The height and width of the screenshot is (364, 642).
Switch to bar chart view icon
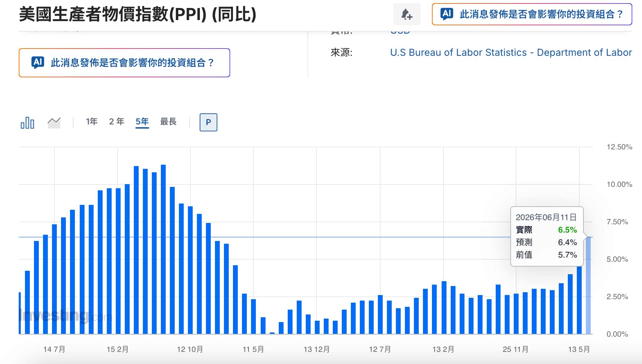click(27, 122)
